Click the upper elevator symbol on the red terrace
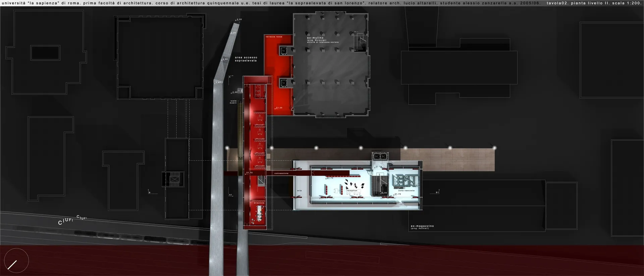Screen dimensions: 644x276 [x=284, y=51]
